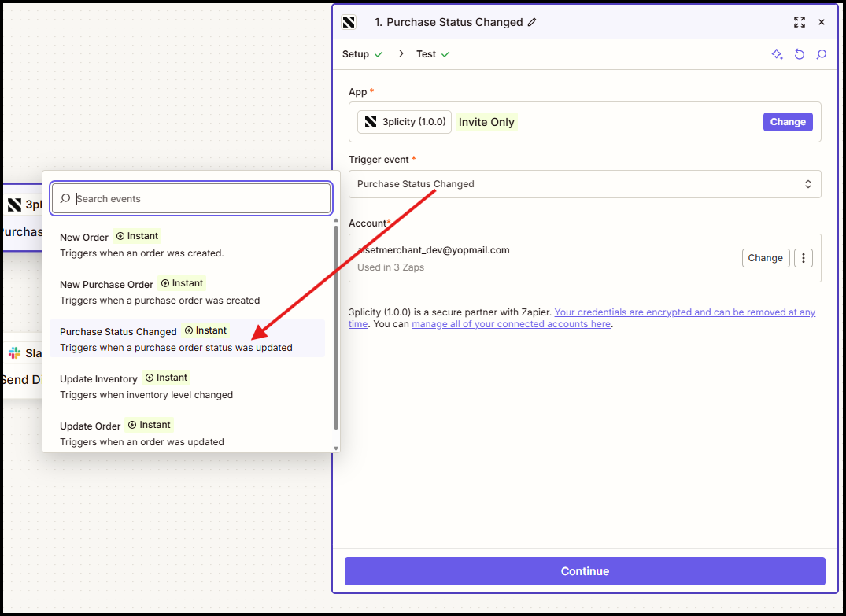Click the 3plicity (1.0.0) app chip
This screenshot has height=616, width=846.
(405, 122)
